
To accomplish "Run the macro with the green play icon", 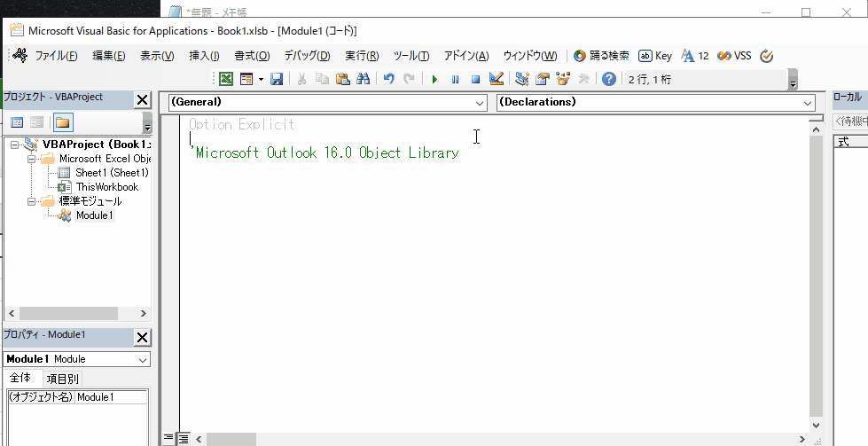I will tap(434, 79).
